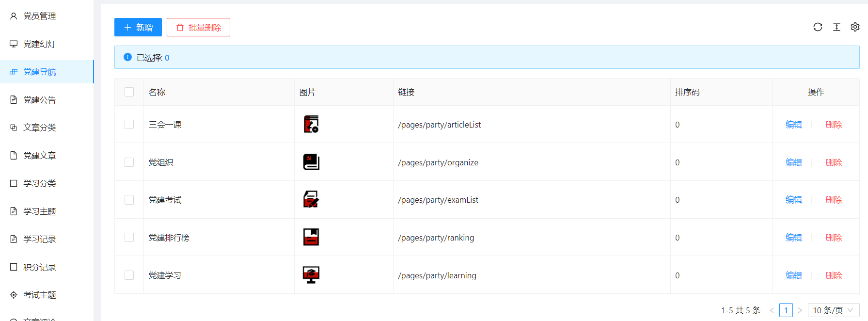Check the box for the 三会一课 row
This screenshot has width=868, height=321.
[x=129, y=125]
